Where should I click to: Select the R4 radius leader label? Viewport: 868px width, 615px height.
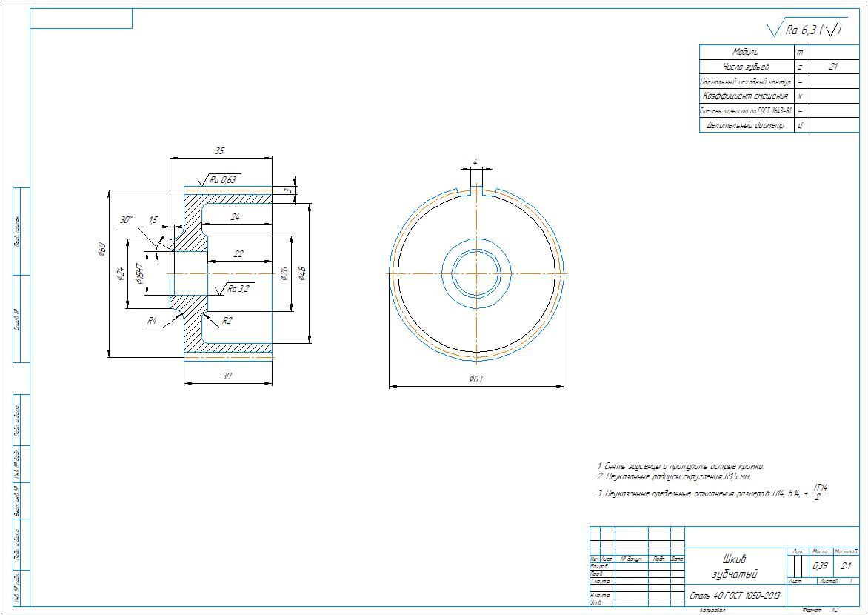[x=152, y=321]
